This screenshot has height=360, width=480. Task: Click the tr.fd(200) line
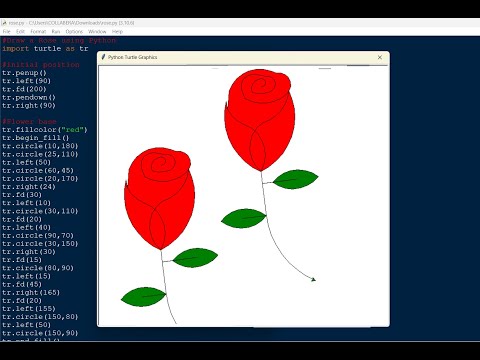(x=24, y=89)
